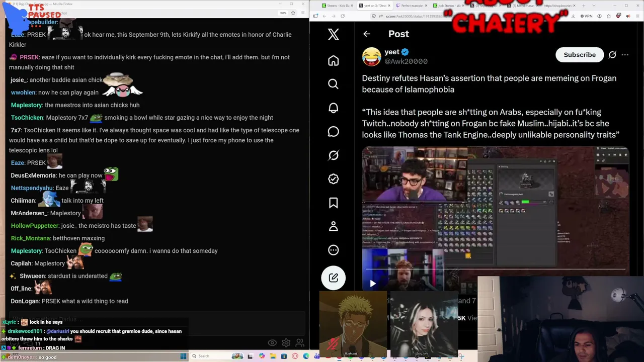Play the embedded video in the post
This screenshot has height=362, width=644.
point(372,284)
